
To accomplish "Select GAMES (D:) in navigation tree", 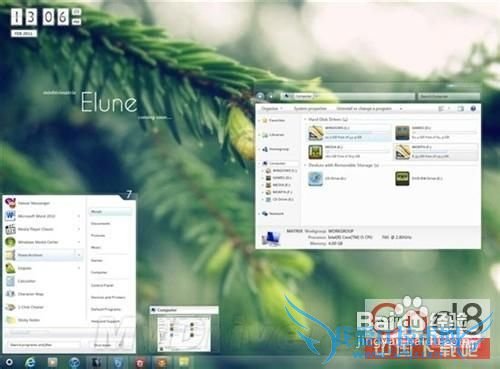I will coord(278,178).
